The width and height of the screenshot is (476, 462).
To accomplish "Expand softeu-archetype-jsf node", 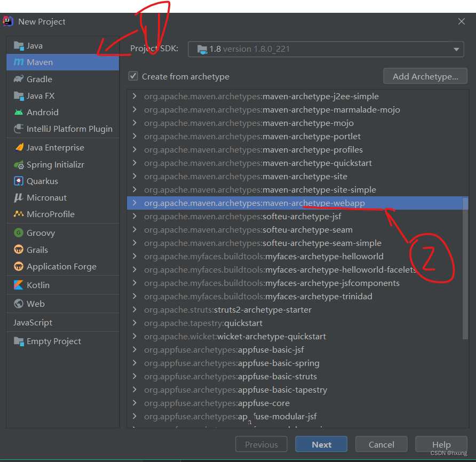I will 134,217.
